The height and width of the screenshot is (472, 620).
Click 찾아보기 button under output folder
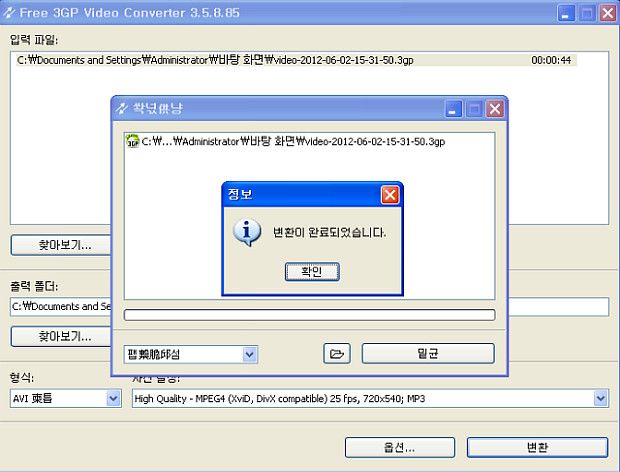point(61,336)
